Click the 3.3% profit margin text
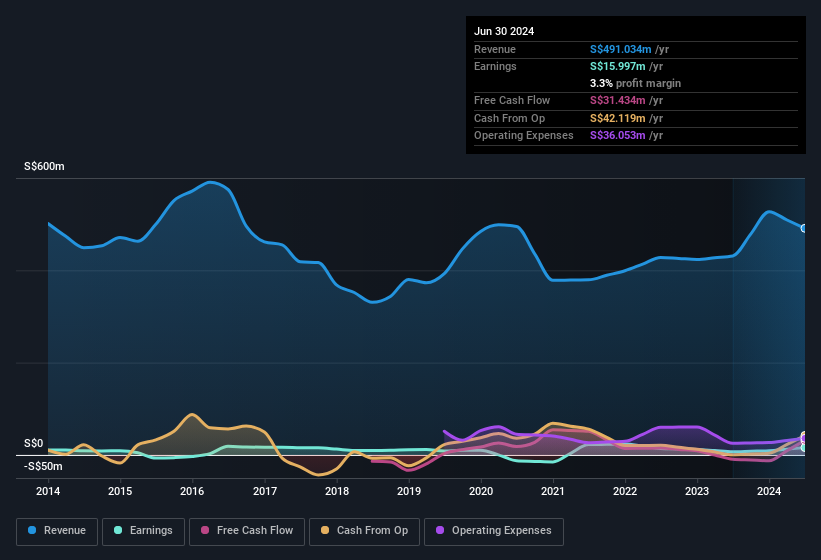Viewport: 821px width, 560px height. [635, 83]
